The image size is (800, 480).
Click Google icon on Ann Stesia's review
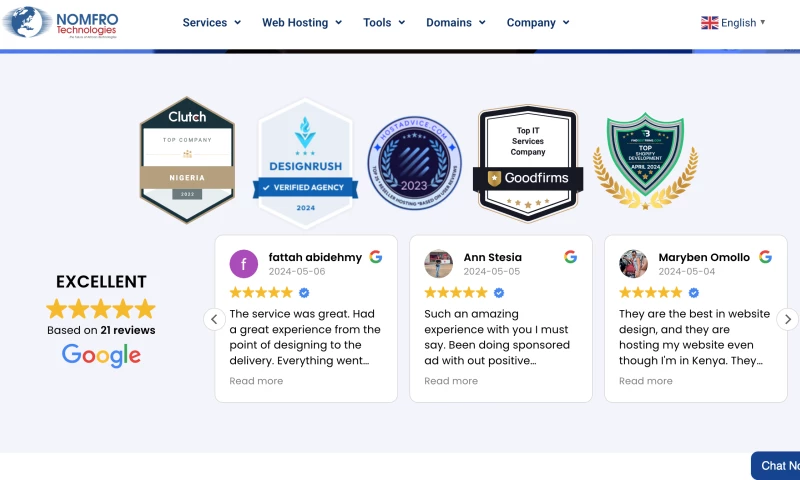[x=571, y=257]
